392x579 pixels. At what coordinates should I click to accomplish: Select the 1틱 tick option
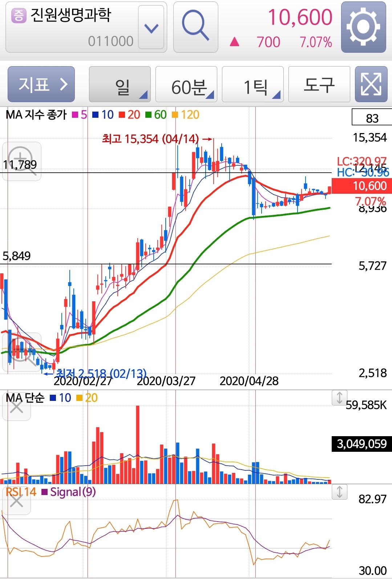252,84
